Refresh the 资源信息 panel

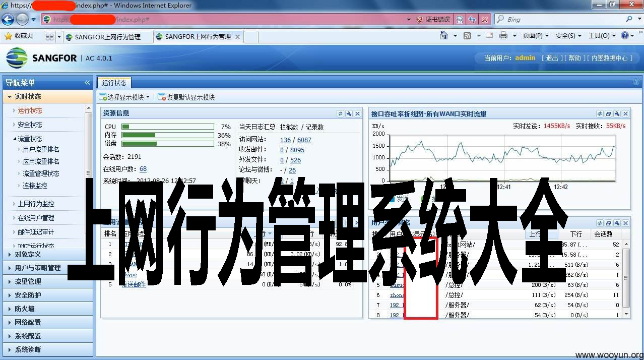[341, 113]
